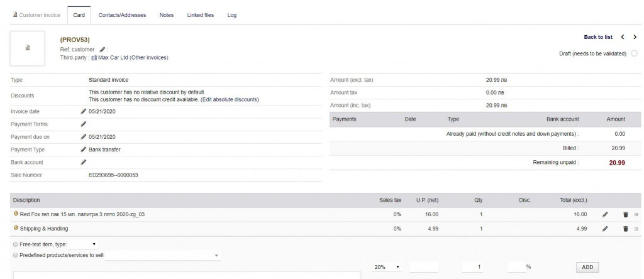Open the Edit absolute discounts link

click(229, 99)
